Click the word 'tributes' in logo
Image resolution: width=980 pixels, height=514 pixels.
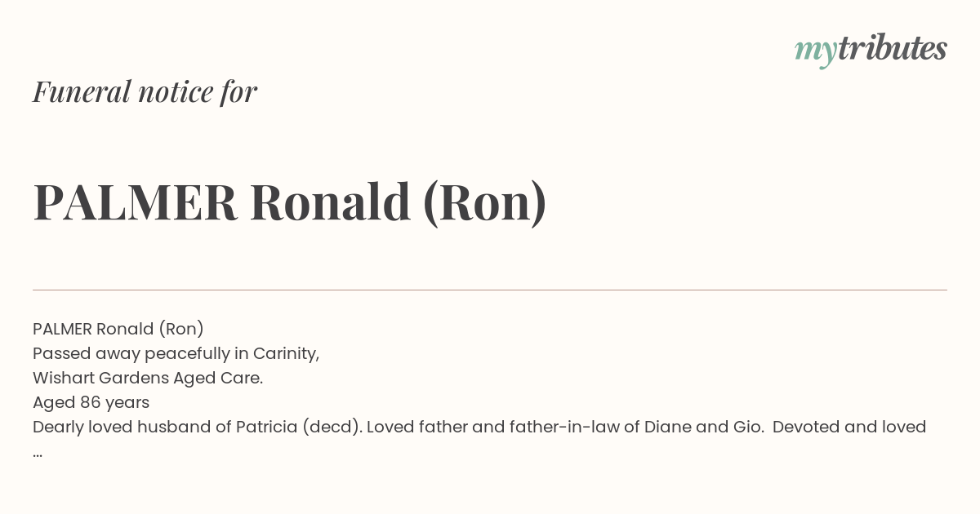(x=892, y=48)
